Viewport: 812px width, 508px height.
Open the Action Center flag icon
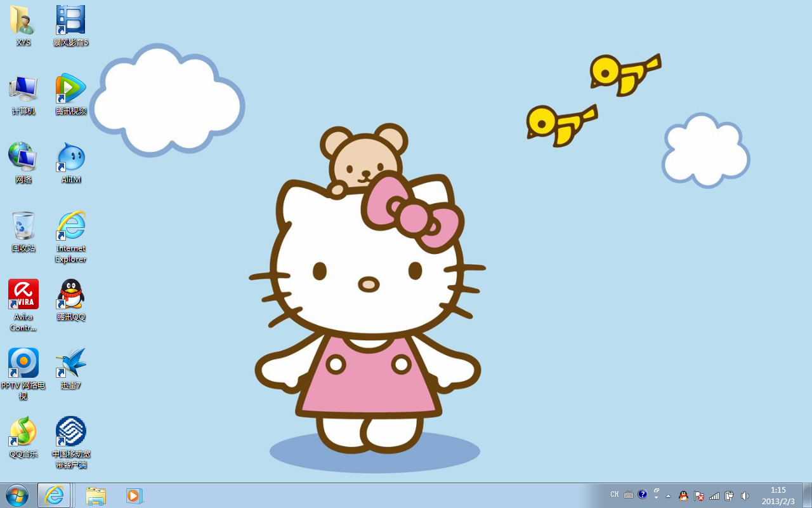coord(698,495)
